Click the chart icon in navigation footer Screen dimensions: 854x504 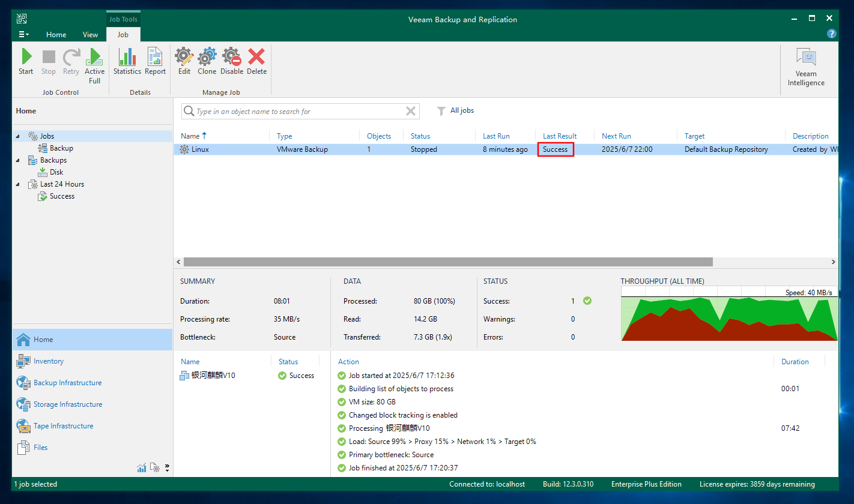(x=142, y=467)
